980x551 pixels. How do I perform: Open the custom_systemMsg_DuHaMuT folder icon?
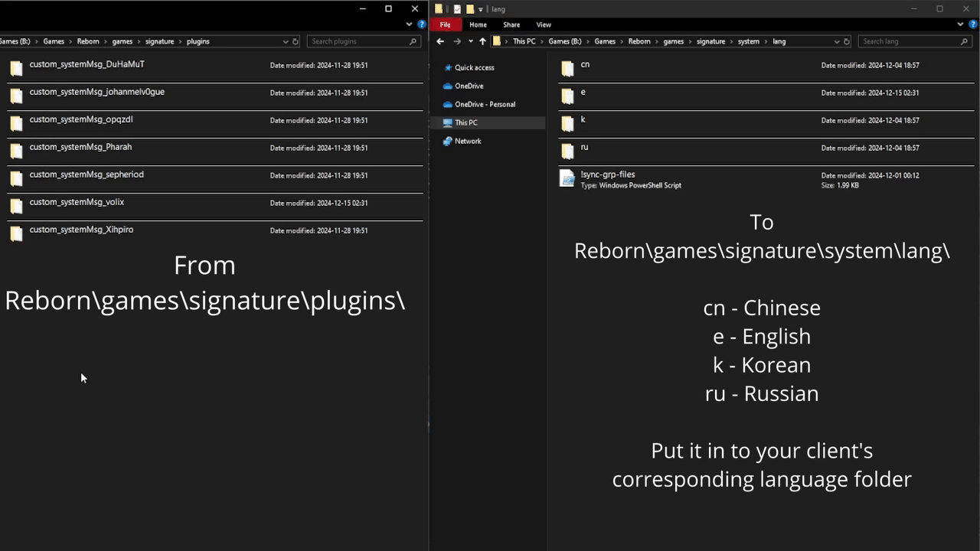16,69
